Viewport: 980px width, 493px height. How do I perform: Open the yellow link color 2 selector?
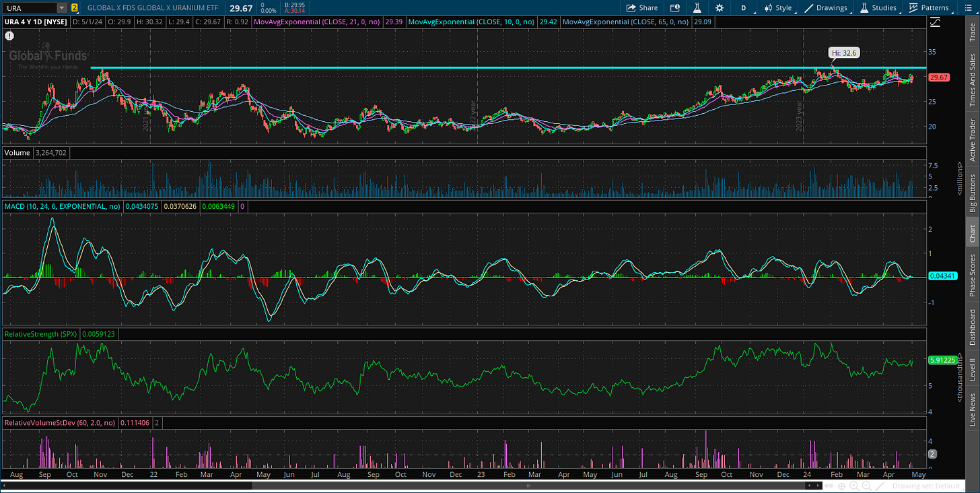[74, 8]
